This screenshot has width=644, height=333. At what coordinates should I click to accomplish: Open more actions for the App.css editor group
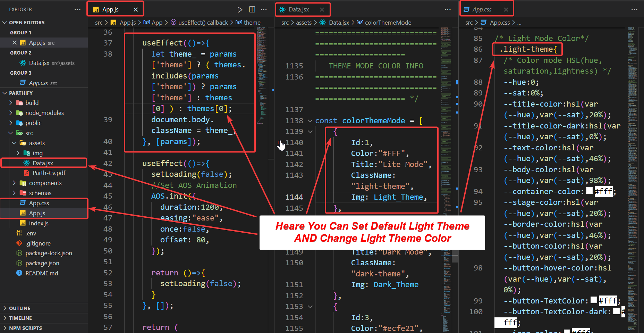coord(635,9)
